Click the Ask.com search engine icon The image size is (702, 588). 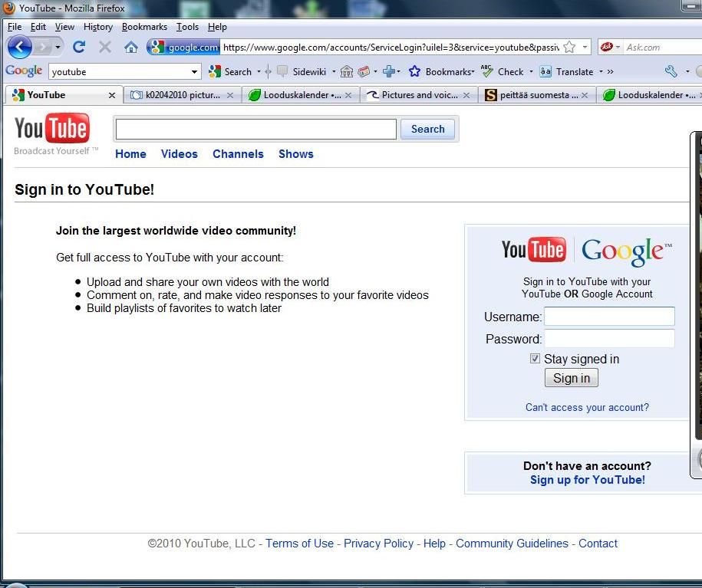pyautogui.click(x=607, y=47)
